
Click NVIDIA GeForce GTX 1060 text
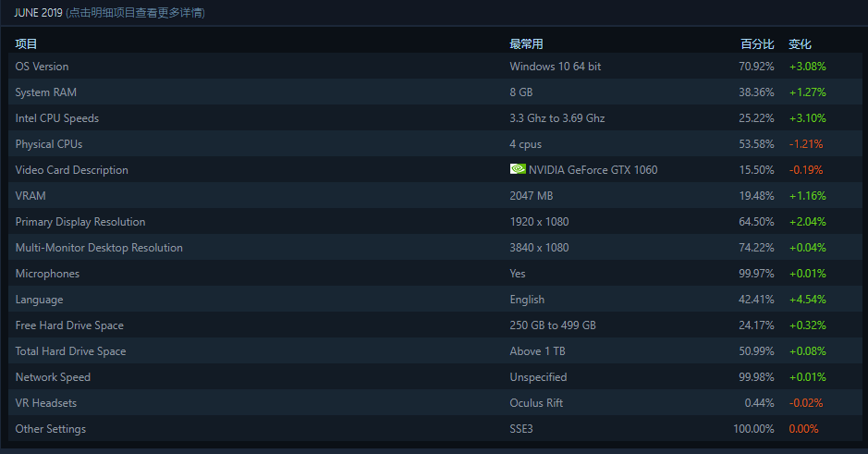[593, 170]
